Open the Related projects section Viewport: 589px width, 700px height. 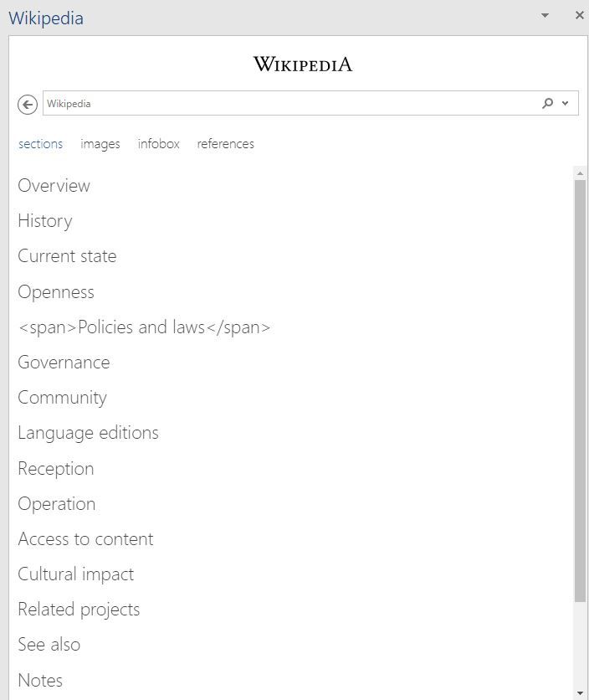[x=79, y=610]
